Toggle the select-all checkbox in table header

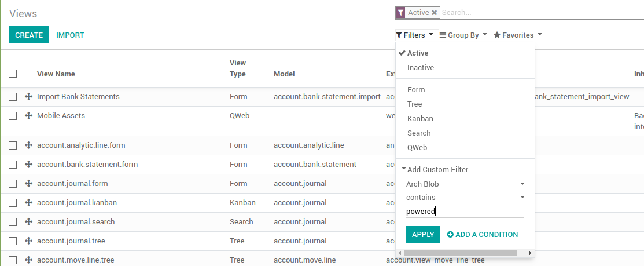(13, 74)
